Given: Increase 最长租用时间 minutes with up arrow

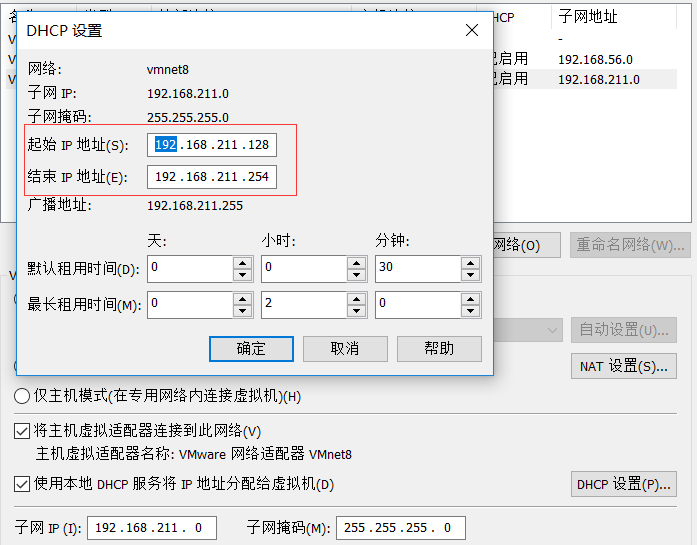Looking at the screenshot, I should (471, 299).
